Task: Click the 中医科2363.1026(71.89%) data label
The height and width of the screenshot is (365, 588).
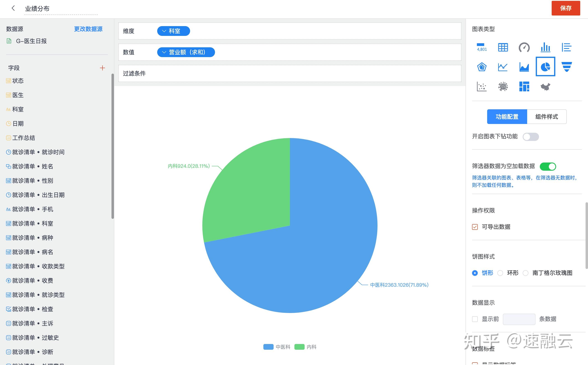Action: click(399, 285)
